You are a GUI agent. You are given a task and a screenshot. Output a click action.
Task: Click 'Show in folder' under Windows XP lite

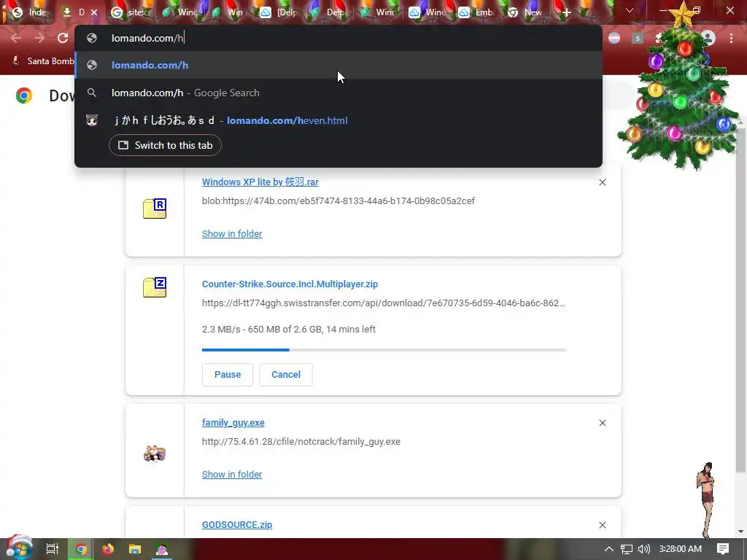coord(232,234)
